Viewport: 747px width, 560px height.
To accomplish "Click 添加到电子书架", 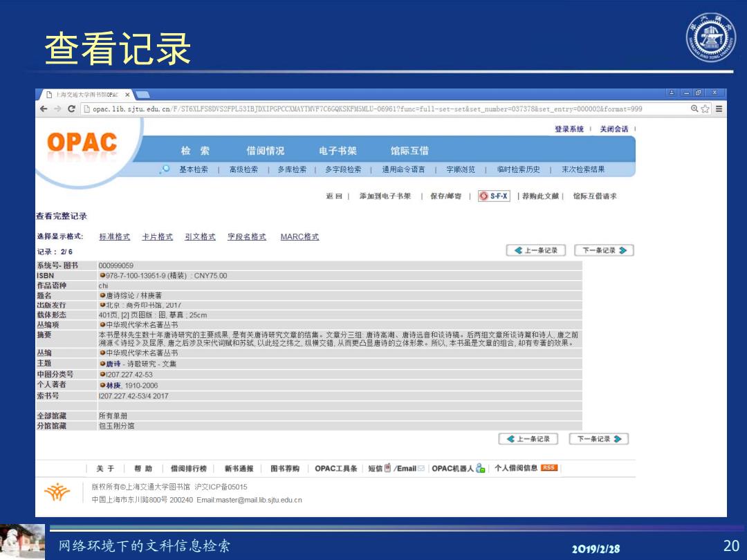I will (x=385, y=196).
